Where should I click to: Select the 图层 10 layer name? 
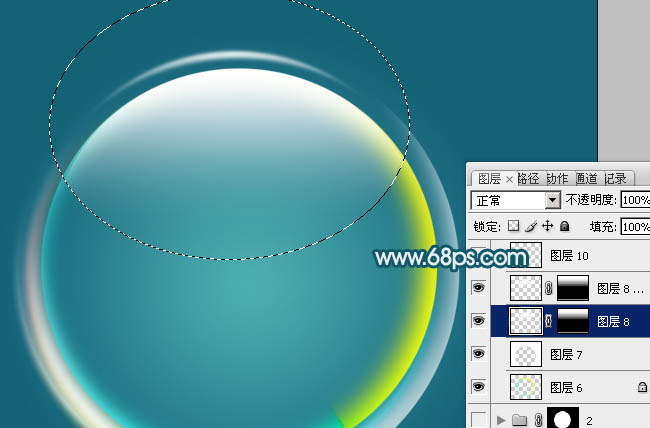pyautogui.click(x=569, y=255)
